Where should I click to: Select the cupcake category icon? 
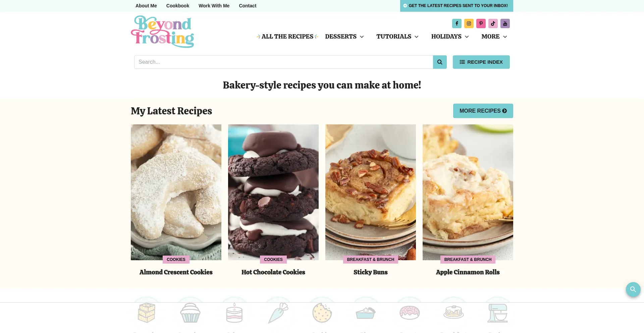[190, 313]
